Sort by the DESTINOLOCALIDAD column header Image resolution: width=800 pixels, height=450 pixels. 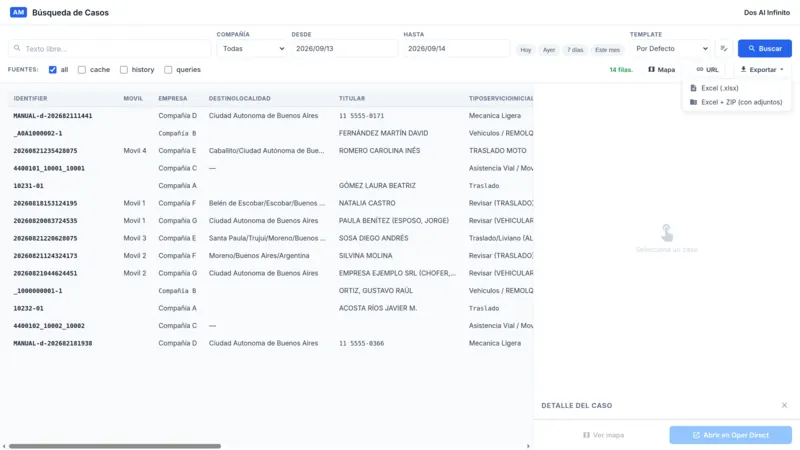pyautogui.click(x=239, y=98)
